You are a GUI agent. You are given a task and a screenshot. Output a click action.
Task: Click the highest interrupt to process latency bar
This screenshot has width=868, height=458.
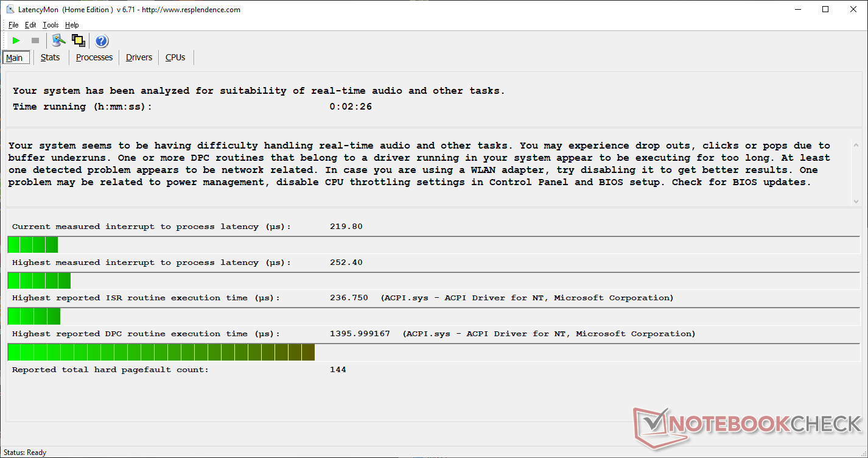(39, 281)
